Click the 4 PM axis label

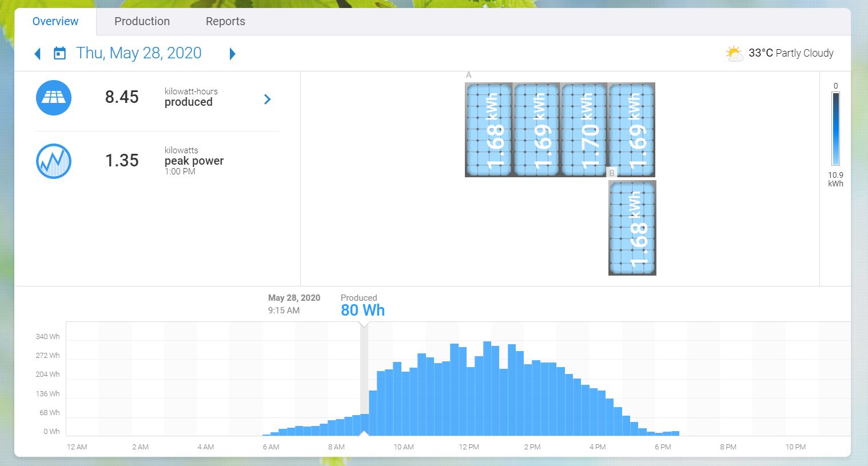[598, 447]
